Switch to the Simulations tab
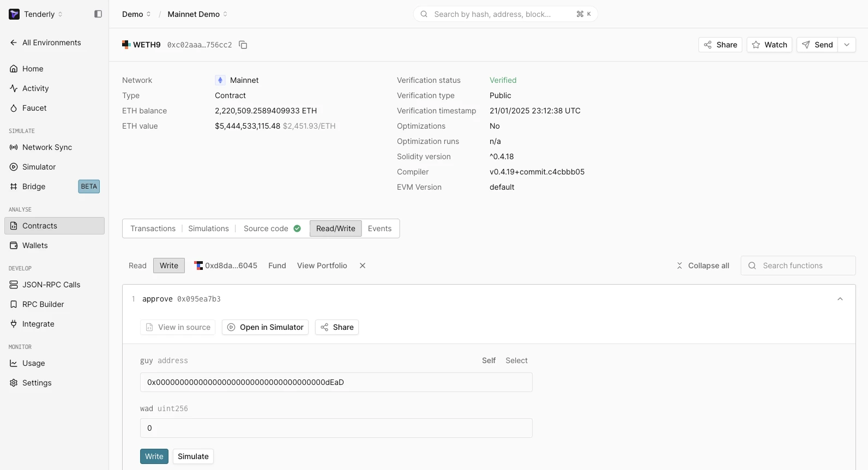 [209, 228]
